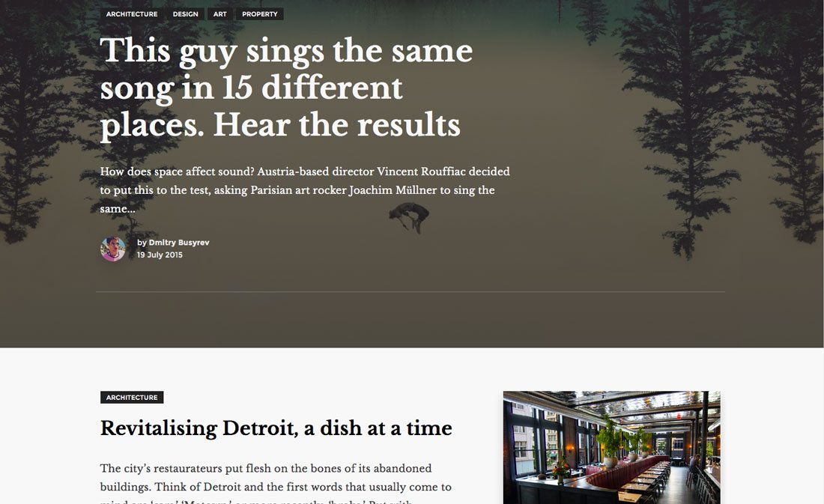This screenshot has height=504, width=824.
Task: Open the ART category tag
Action: click(x=219, y=14)
